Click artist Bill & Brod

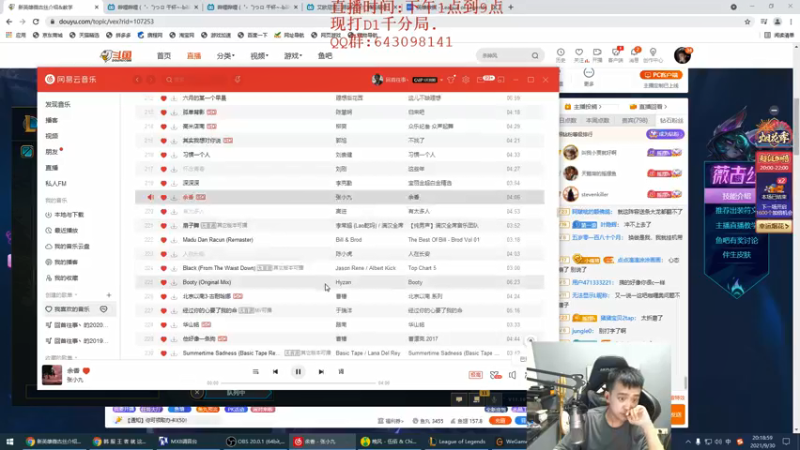click(348, 240)
